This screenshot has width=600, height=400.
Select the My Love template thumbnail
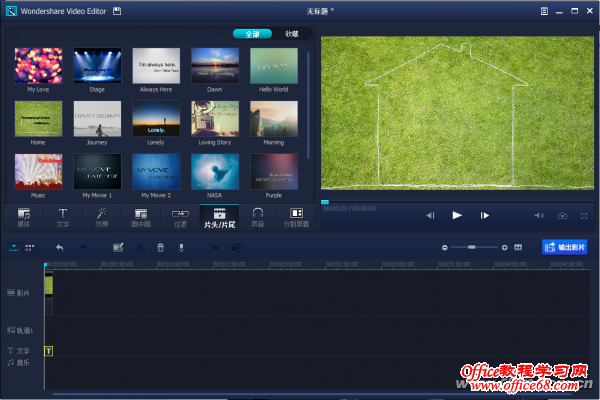point(38,65)
